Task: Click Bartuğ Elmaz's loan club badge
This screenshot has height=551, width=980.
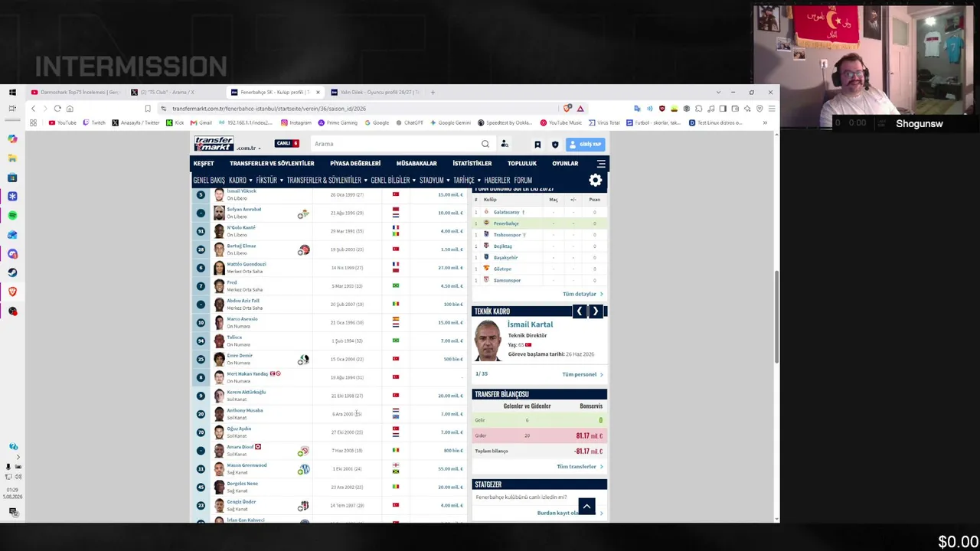Action: point(304,249)
